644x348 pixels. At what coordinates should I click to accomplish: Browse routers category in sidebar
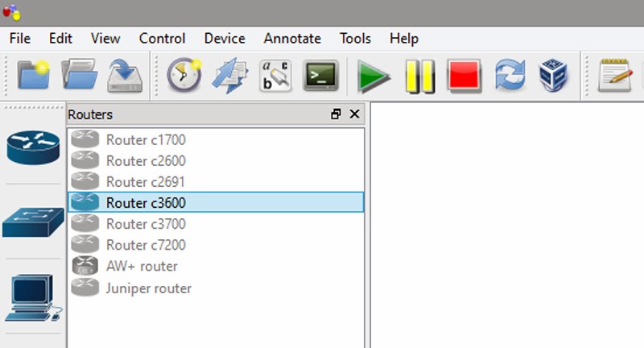[33, 147]
